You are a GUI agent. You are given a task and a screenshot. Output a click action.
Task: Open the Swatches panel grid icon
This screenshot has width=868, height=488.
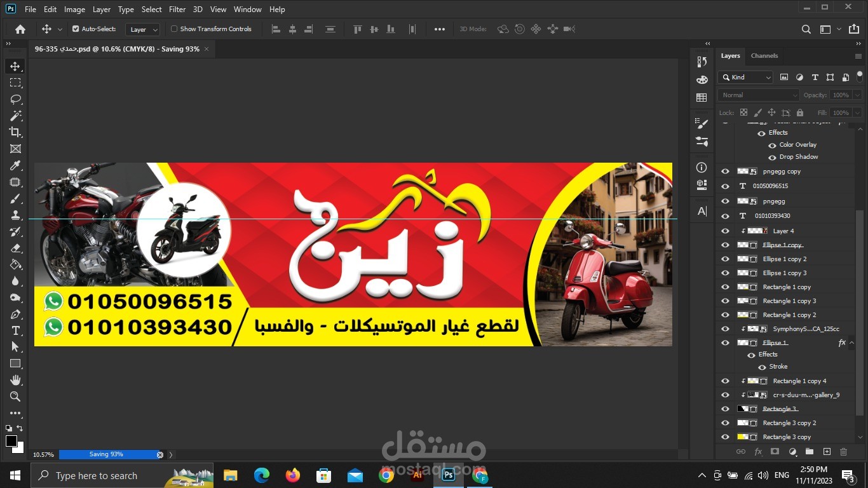pos(702,98)
